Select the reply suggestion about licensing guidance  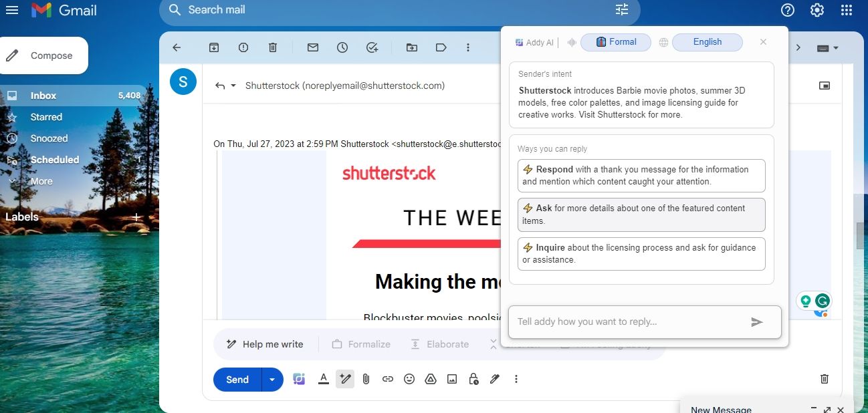[x=641, y=254]
